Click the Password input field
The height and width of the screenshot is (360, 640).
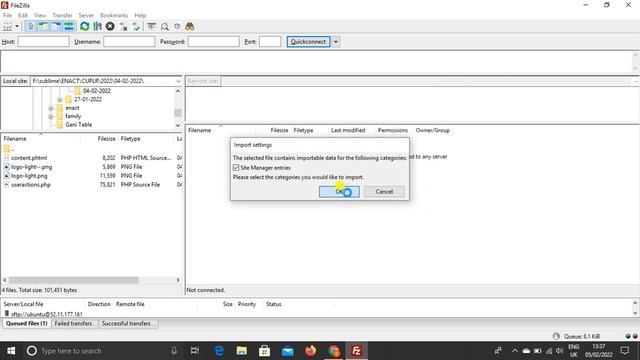coord(213,42)
